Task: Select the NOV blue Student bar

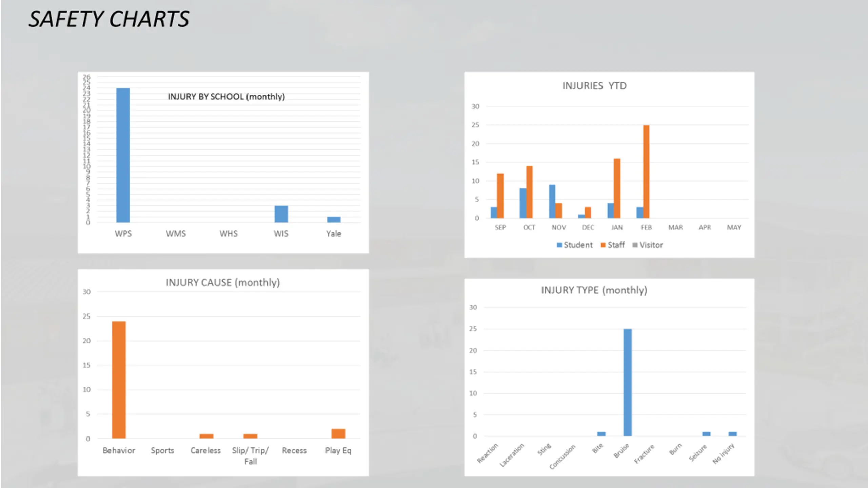Action: pyautogui.click(x=552, y=201)
